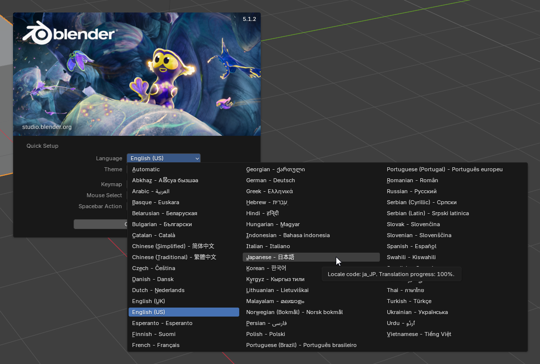Select Belarusian language entry
The width and height of the screenshot is (540, 364).
[x=184, y=214]
